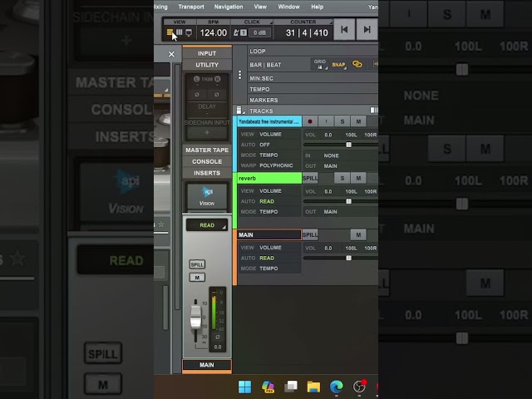Open Task View on taskbar
The width and height of the screenshot is (532, 399).
[x=291, y=386]
